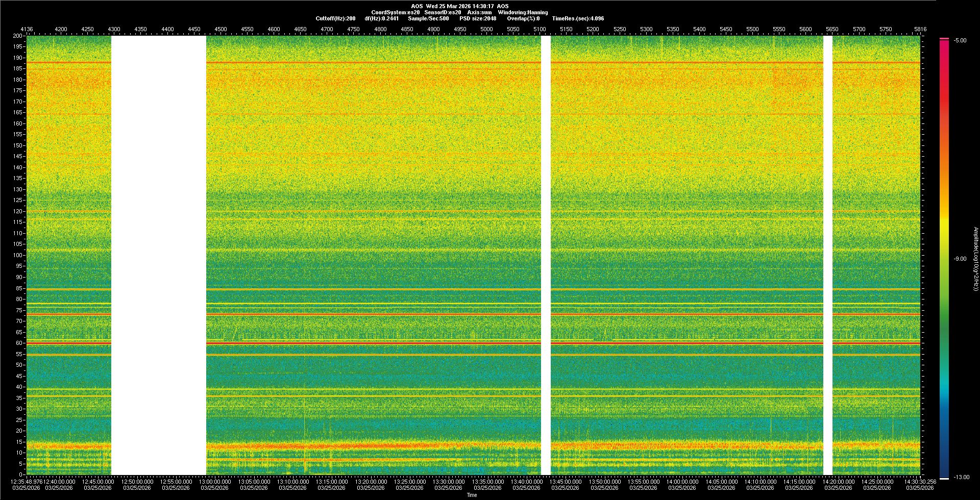Screen dimensions: 980x500
Task: Click the large white data gap near 12:50
Action: point(158,255)
